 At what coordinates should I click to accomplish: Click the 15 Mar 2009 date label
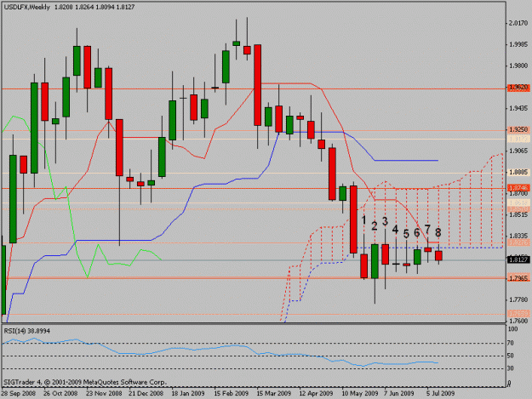(274, 393)
